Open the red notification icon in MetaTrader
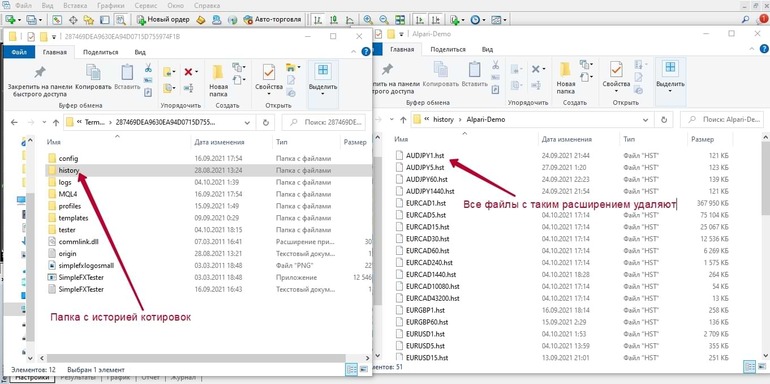This screenshot has height=384, width=770. pyautogui.click(x=763, y=20)
